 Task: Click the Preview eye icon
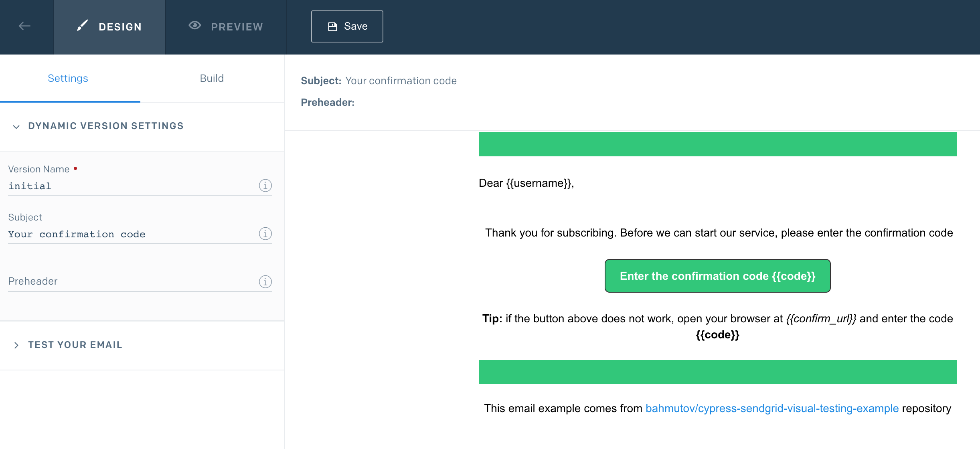point(195,26)
